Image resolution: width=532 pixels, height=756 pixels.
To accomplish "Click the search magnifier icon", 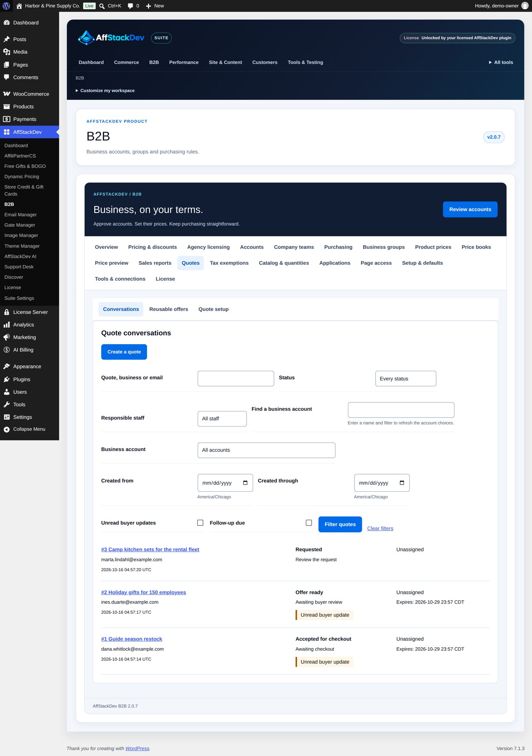I will tap(102, 6).
